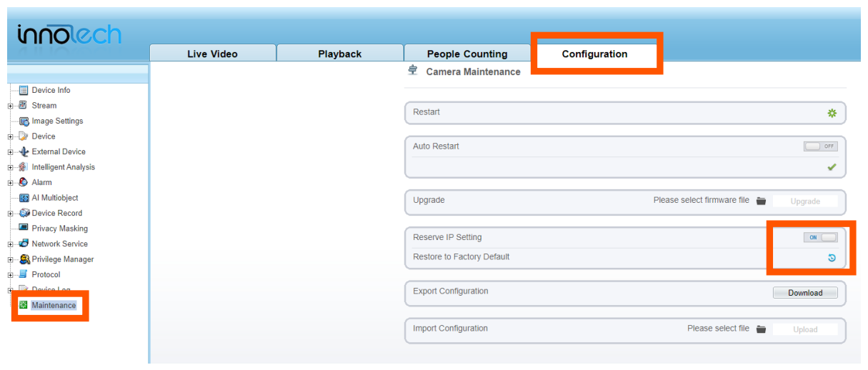This screenshot has width=868, height=370.
Task: Open the People Counting tab
Action: (x=467, y=54)
